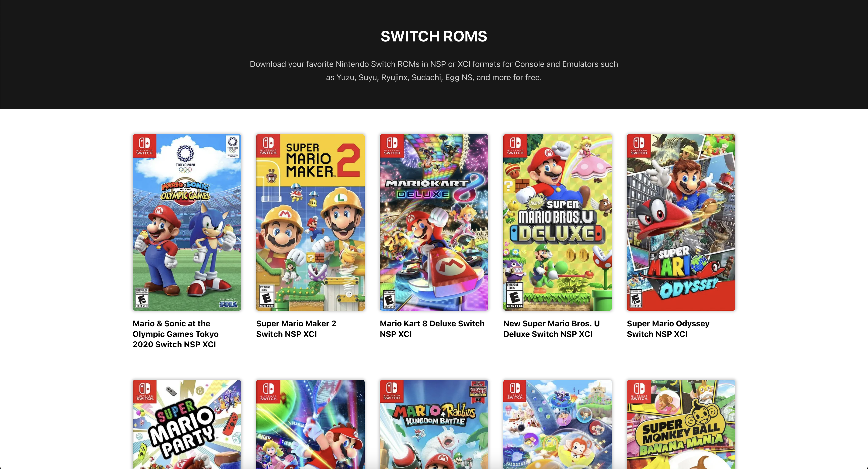The height and width of the screenshot is (469, 868).
Task: Click the New Super Mario Bros. U Deluxe title link
Action: tap(552, 329)
